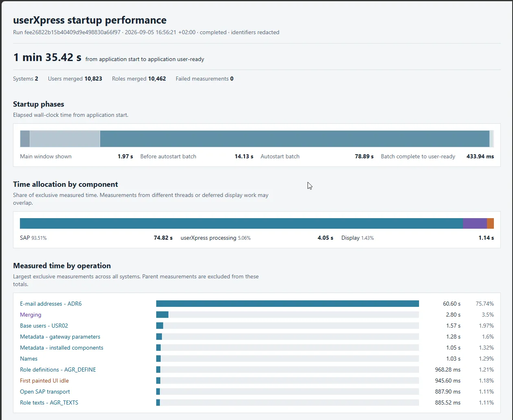
Task: Click the 433.94 ms value
Action: click(x=480, y=156)
